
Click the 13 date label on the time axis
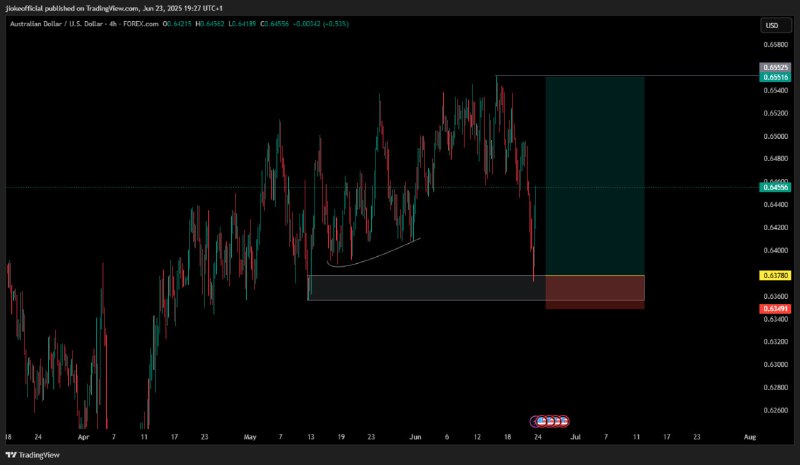pos(311,437)
